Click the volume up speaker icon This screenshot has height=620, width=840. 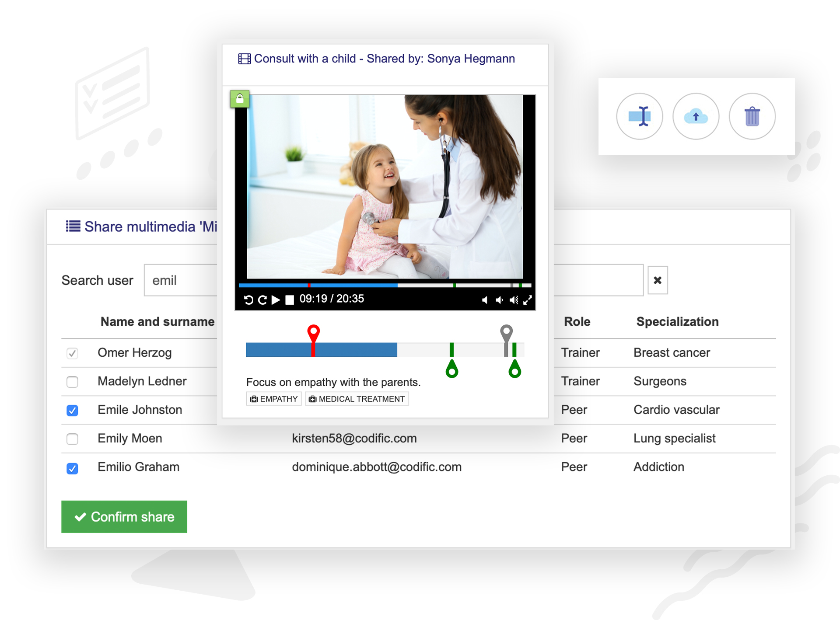tap(514, 300)
